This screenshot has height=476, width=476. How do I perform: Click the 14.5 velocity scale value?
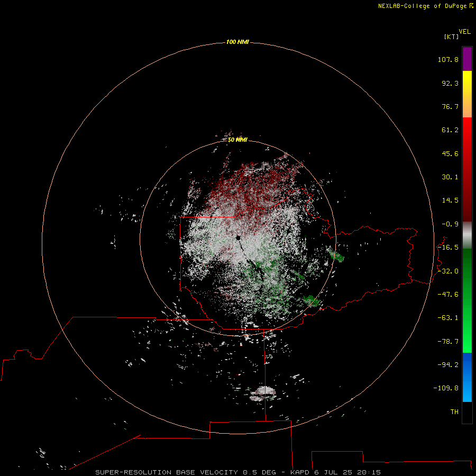[x=450, y=200]
